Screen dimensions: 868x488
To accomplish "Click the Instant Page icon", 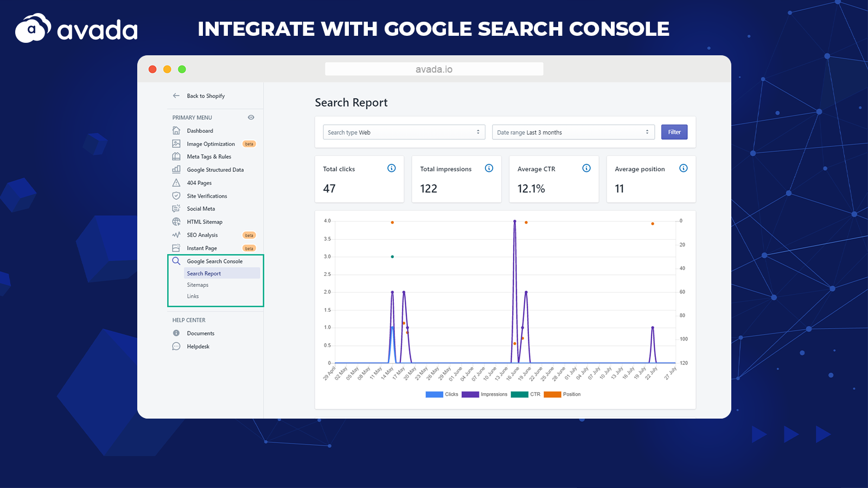I will pyautogui.click(x=176, y=248).
